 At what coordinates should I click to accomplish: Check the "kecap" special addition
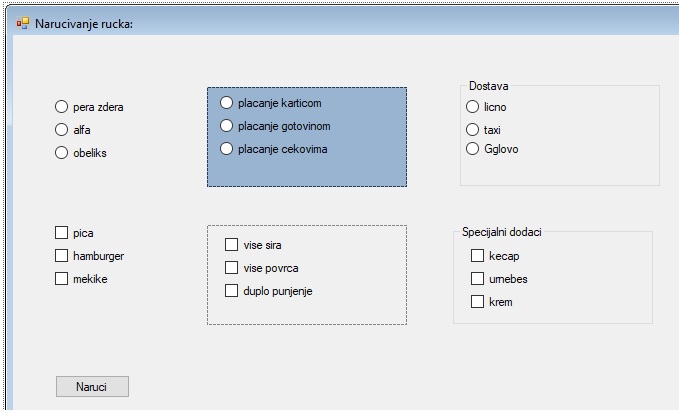[x=477, y=256]
